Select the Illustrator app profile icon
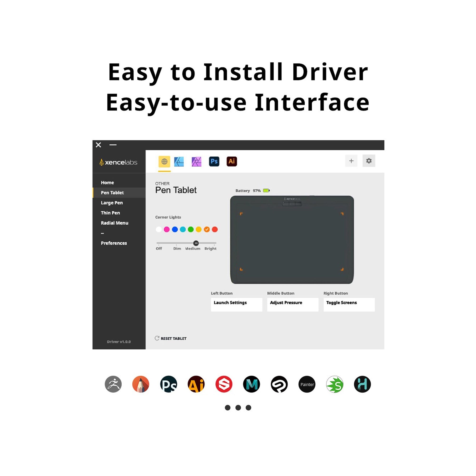 tap(231, 161)
